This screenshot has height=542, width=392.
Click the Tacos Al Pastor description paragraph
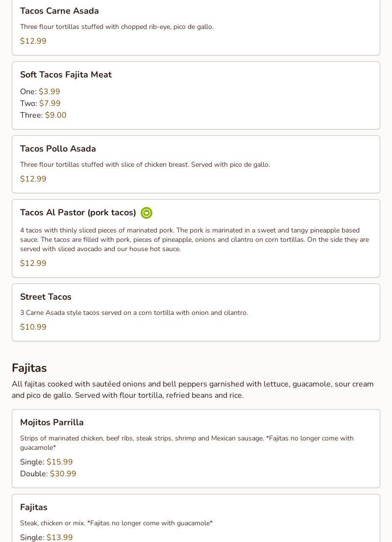click(195, 239)
